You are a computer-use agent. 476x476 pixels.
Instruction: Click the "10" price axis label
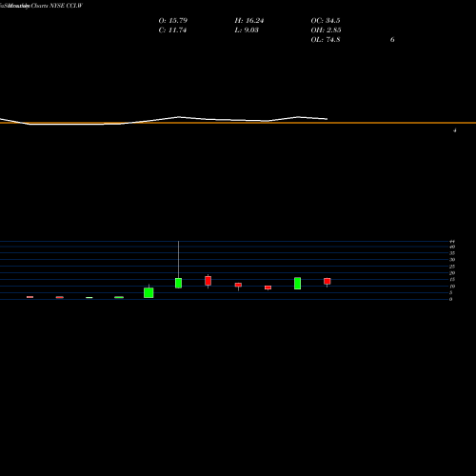[452, 287]
